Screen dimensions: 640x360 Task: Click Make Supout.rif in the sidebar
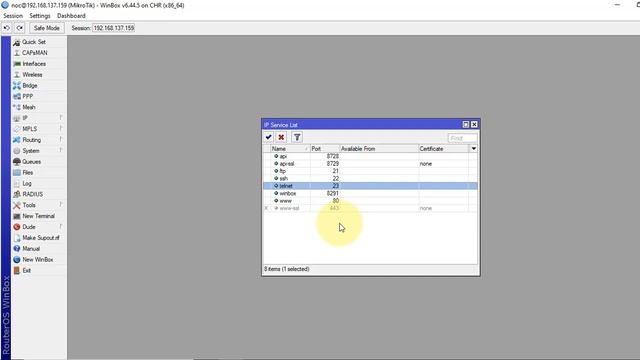pos(39,238)
